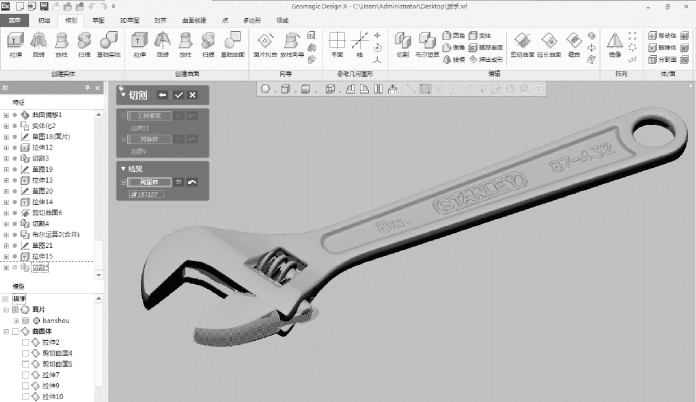Select the surface Sweep tool in 创建曲面 group

pyautogui.click(x=208, y=44)
